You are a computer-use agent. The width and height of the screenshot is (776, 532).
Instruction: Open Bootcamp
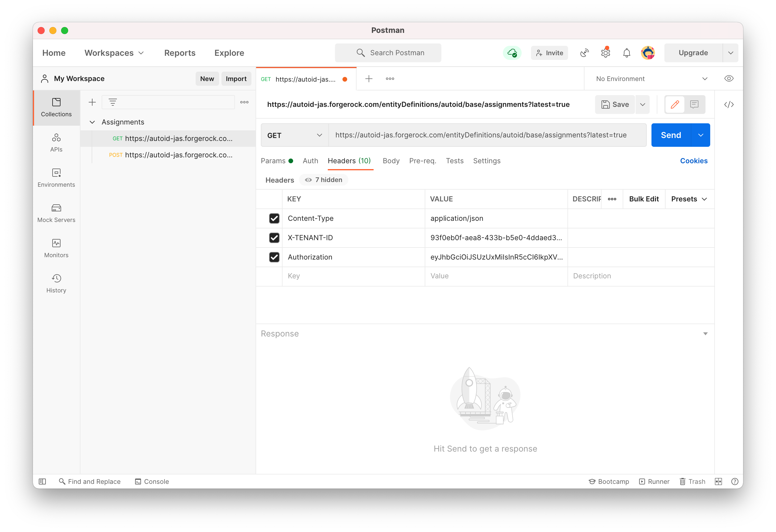pos(609,481)
